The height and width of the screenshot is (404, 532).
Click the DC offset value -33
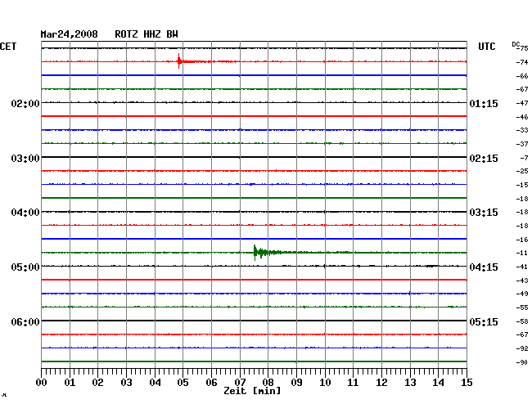tap(522, 130)
